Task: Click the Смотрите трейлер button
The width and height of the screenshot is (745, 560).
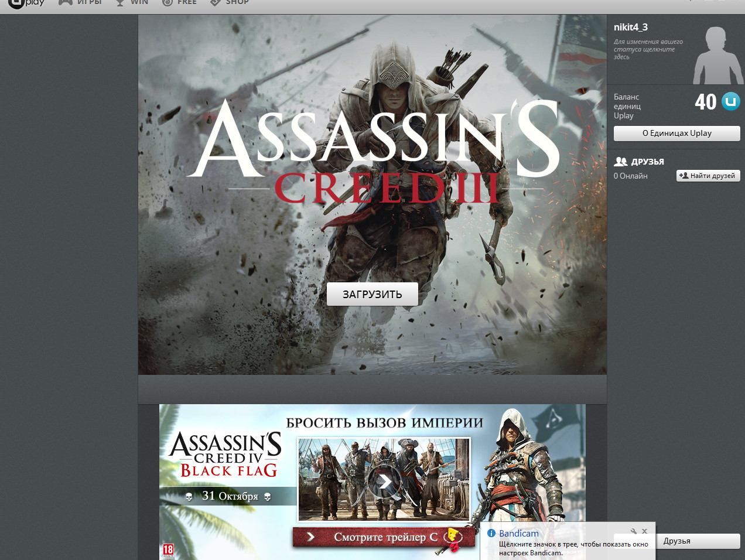Action: click(x=384, y=537)
